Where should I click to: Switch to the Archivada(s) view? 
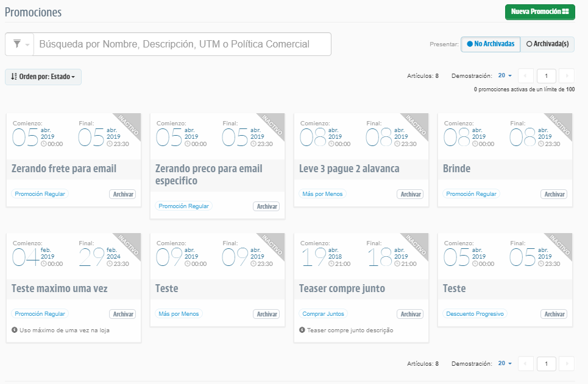tap(547, 44)
